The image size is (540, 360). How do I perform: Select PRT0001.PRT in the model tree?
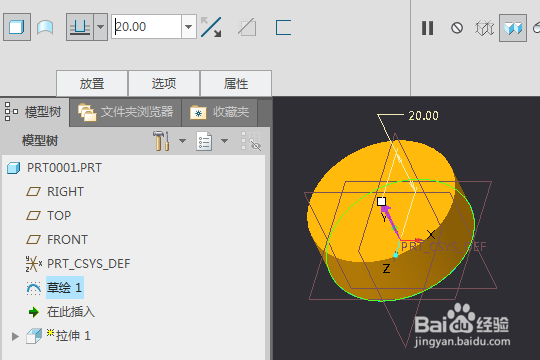point(64,168)
